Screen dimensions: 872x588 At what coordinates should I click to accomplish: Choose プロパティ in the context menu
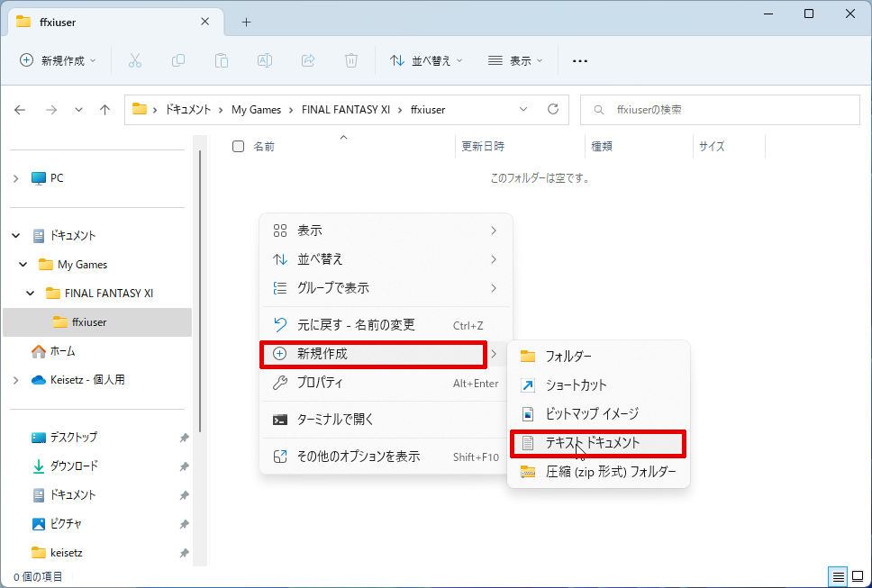[x=320, y=383]
